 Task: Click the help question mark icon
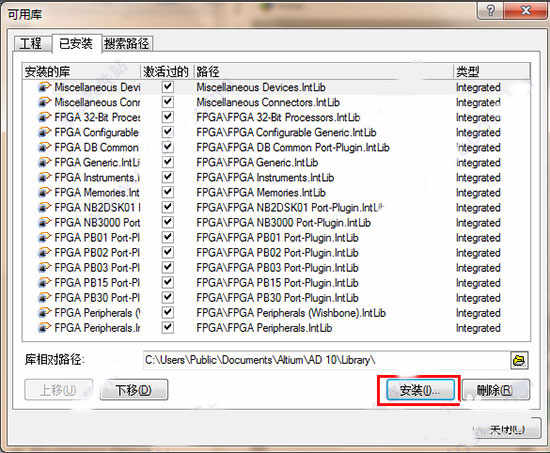490,11
